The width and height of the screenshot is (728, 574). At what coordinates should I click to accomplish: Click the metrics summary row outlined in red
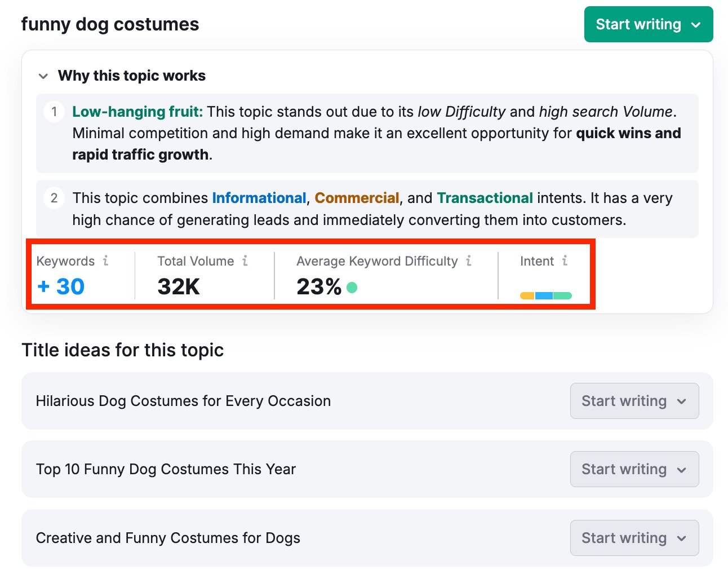(x=310, y=275)
